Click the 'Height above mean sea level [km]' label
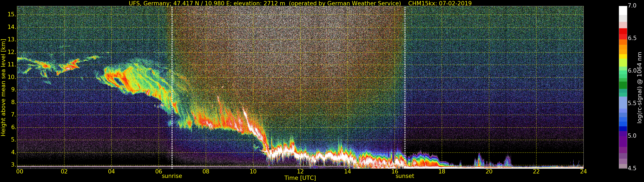This screenshot has width=644, height=182. pos(3,88)
